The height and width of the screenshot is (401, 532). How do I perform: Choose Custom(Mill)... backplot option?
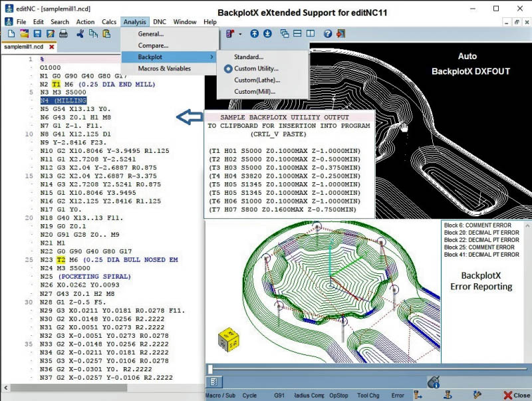263,92
